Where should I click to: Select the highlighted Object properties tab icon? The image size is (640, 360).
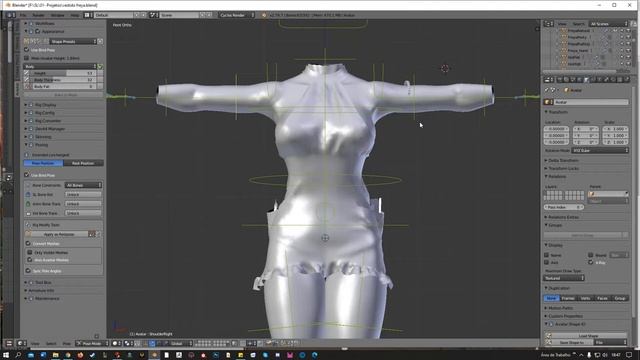(x=586, y=80)
